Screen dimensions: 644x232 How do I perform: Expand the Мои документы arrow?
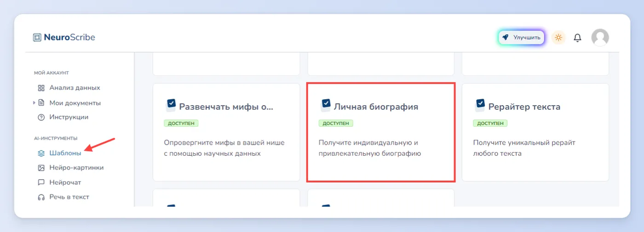(34, 103)
